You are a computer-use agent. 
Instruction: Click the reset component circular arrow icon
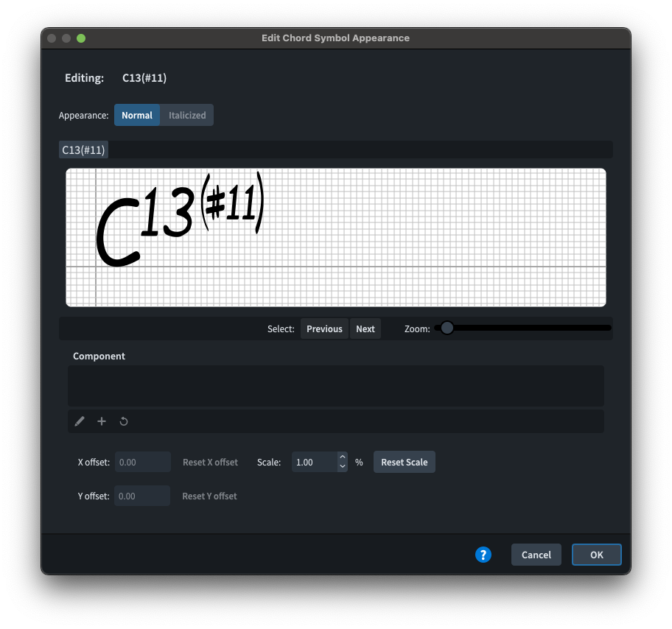(124, 421)
